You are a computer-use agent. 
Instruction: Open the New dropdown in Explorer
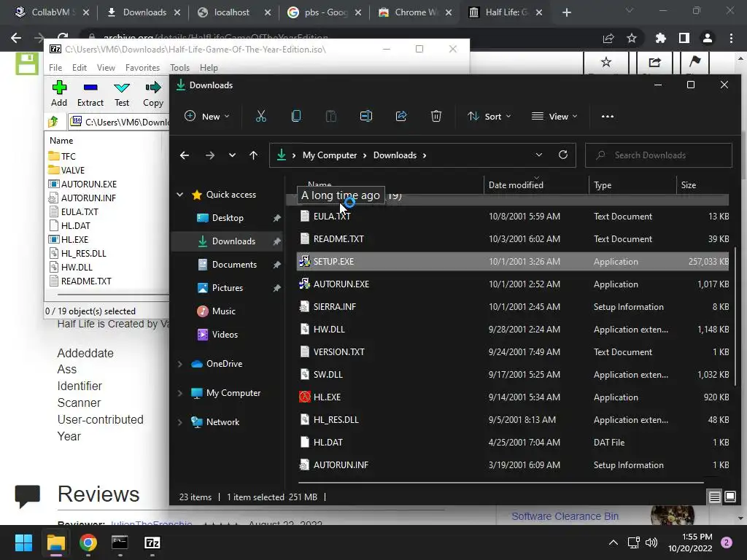click(x=206, y=116)
